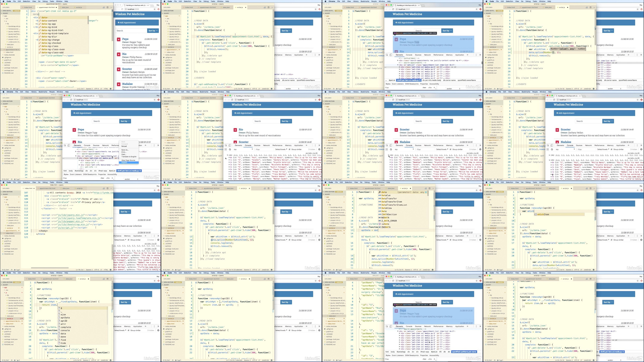Viewport: 644px width, 362px height.
Task: Click Search field beside data- autocomplete list
Action: [131, 31]
